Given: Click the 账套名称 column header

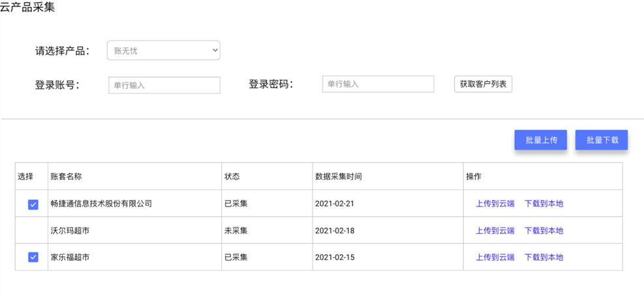Looking at the screenshot, I should (66, 176).
